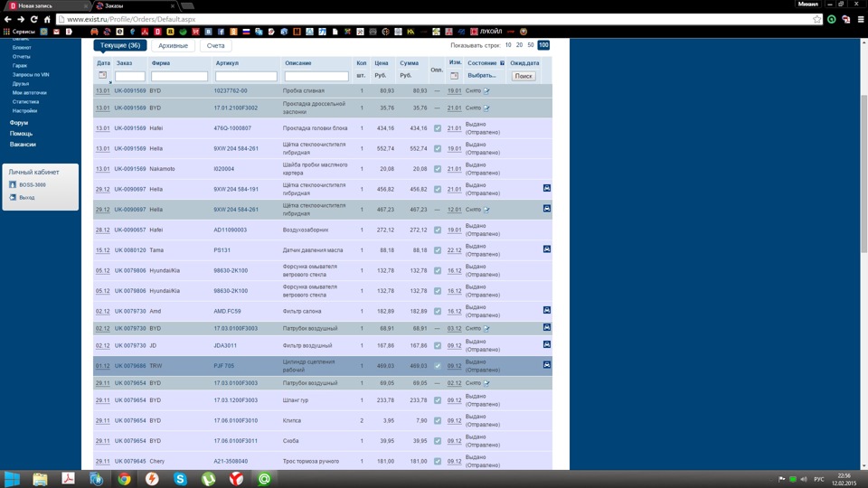Image resolution: width=868 pixels, height=488 pixels.
Task: Click car icon in JDA3011 row
Action: (x=546, y=344)
